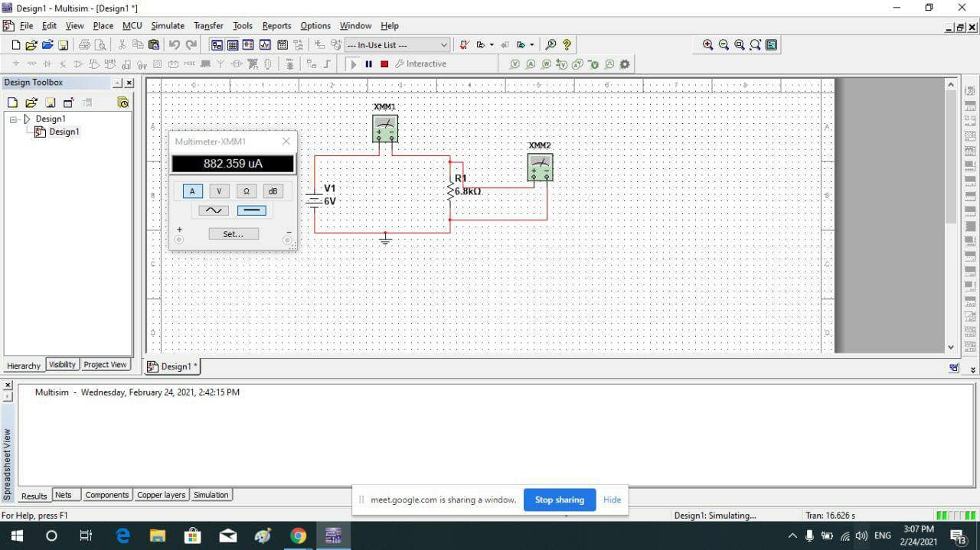
Task: Open the In-Use List dropdown
Action: 443,45
